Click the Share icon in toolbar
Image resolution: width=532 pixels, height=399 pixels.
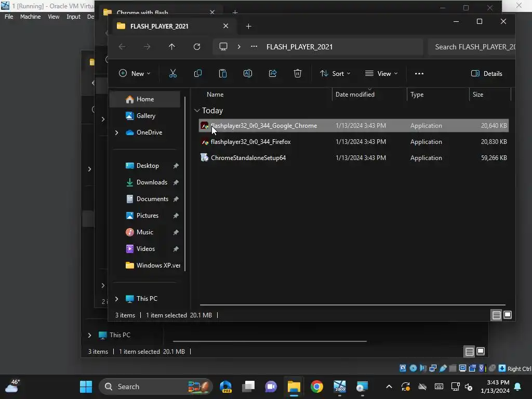(x=273, y=73)
